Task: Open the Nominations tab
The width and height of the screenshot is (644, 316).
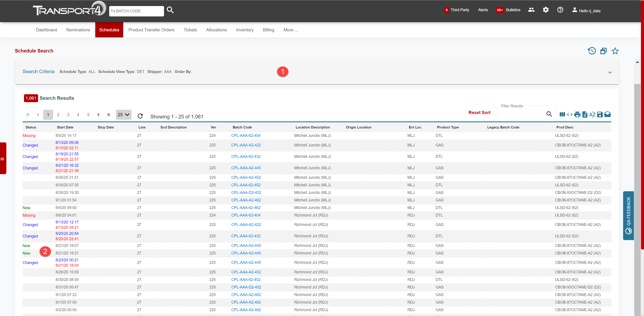Action: [78, 30]
